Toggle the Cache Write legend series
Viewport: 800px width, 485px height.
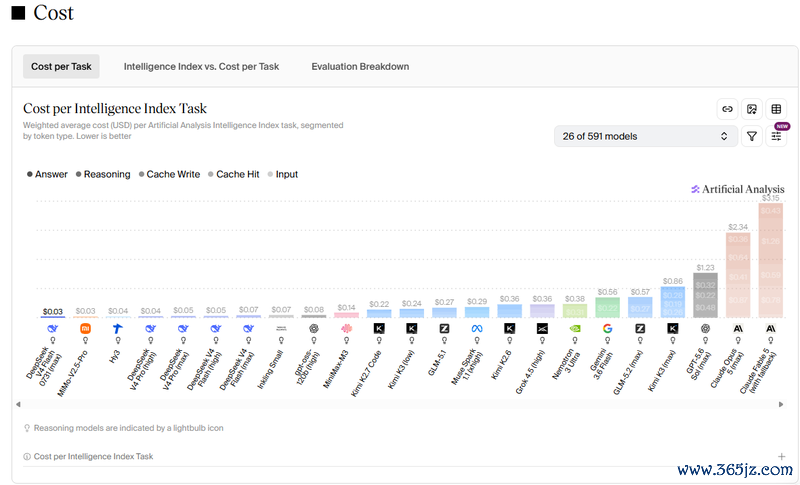(x=169, y=174)
